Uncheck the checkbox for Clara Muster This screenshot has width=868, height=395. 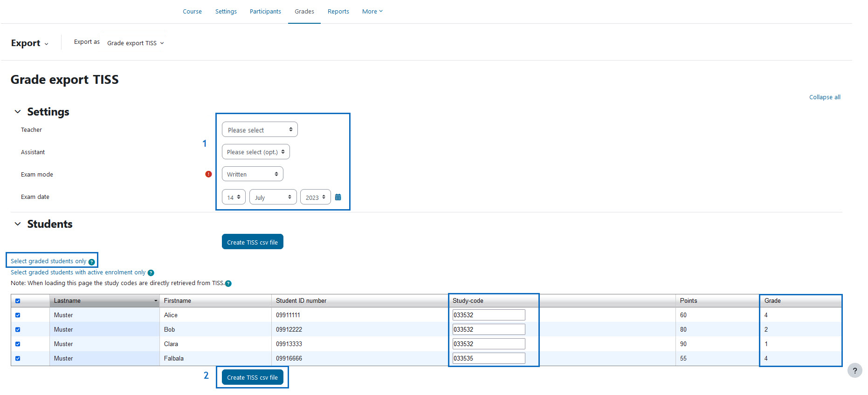tap(18, 344)
